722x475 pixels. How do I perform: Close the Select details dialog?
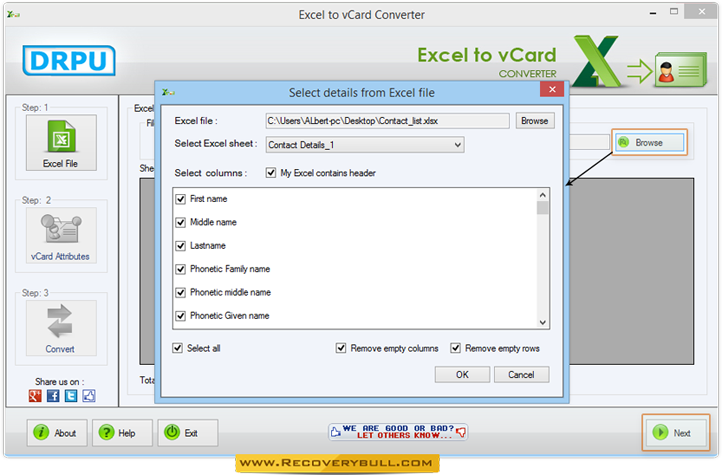point(552,89)
